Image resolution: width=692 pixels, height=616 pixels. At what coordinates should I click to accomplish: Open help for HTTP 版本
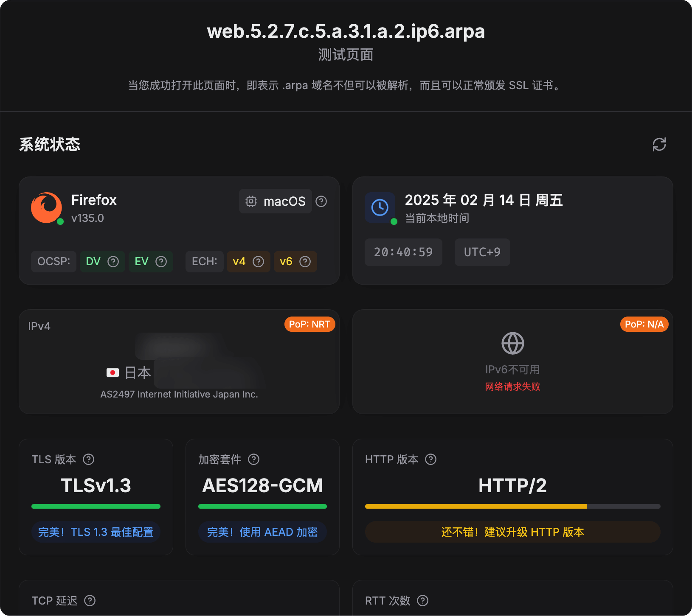pos(431,459)
